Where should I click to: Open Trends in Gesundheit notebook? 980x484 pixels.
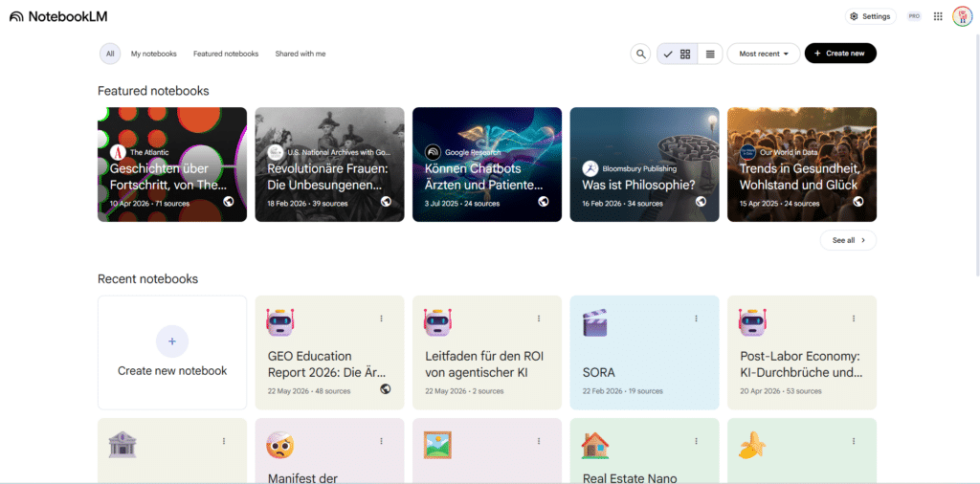click(802, 165)
